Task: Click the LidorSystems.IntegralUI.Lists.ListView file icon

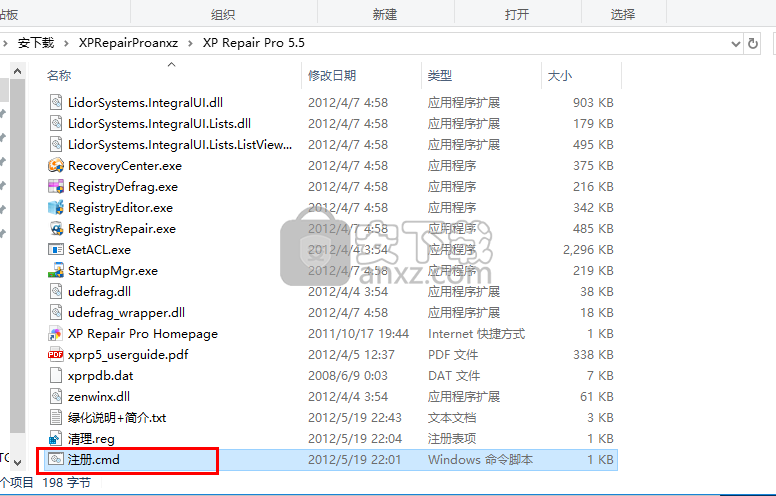Action: pyautogui.click(x=56, y=145)
